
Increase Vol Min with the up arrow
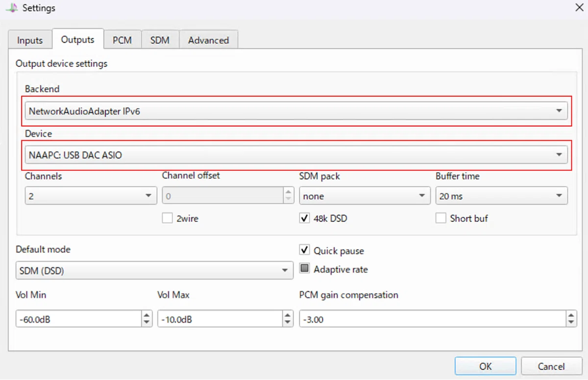click(x=147, y=315)
